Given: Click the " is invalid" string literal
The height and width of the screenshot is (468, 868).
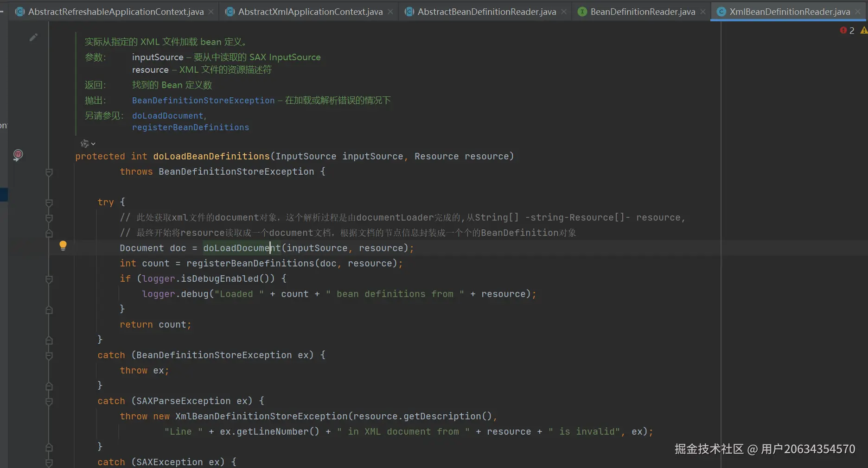Looking at the screenshot, I should [x=584, y=431].
